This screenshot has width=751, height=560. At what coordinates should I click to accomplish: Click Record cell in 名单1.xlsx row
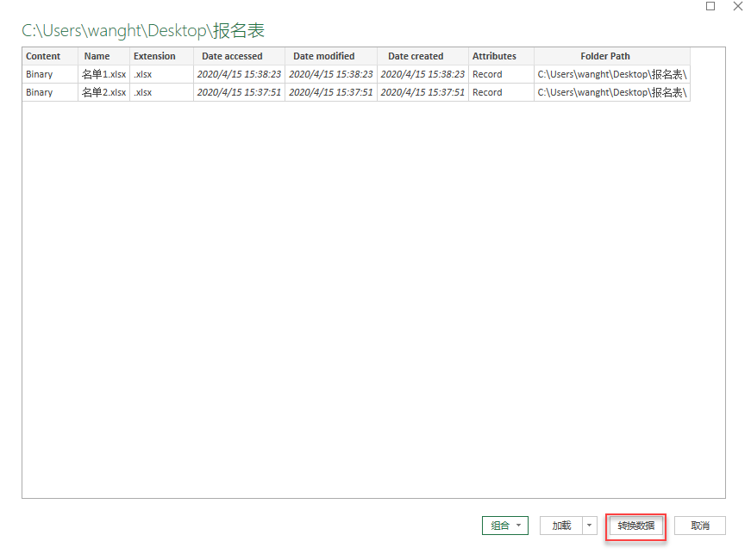[501, 74]
